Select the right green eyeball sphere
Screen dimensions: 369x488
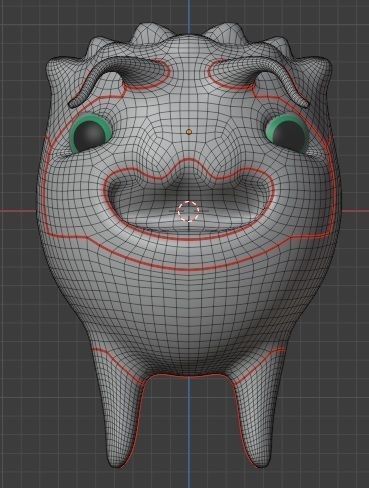tap(287, 133)
